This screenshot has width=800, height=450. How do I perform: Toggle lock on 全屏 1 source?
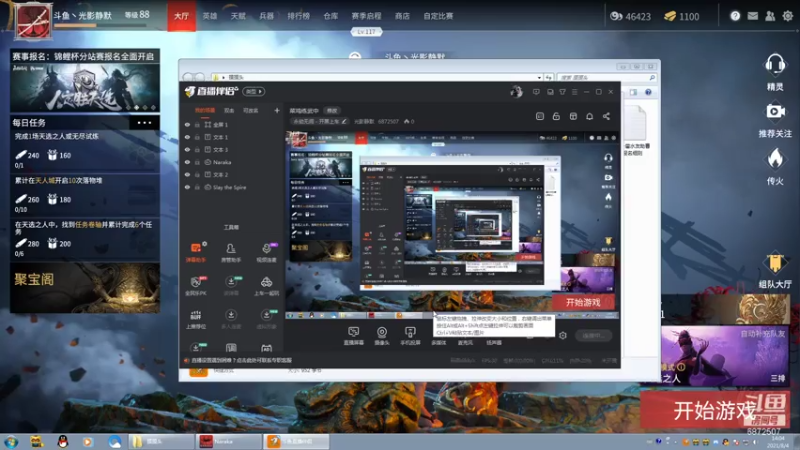coord(197,124)
